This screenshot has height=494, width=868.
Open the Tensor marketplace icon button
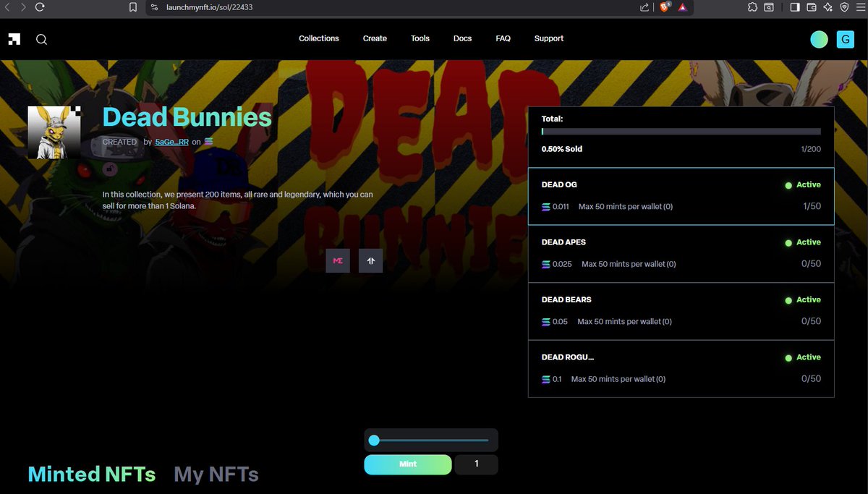click(x=370, y=260)
